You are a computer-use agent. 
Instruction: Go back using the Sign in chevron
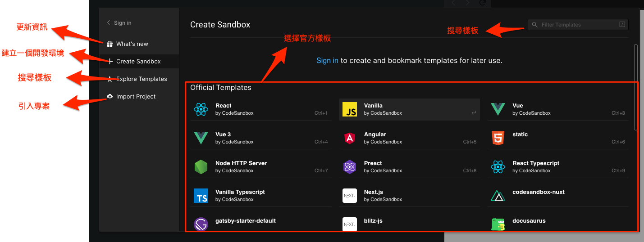pos(109,23)
